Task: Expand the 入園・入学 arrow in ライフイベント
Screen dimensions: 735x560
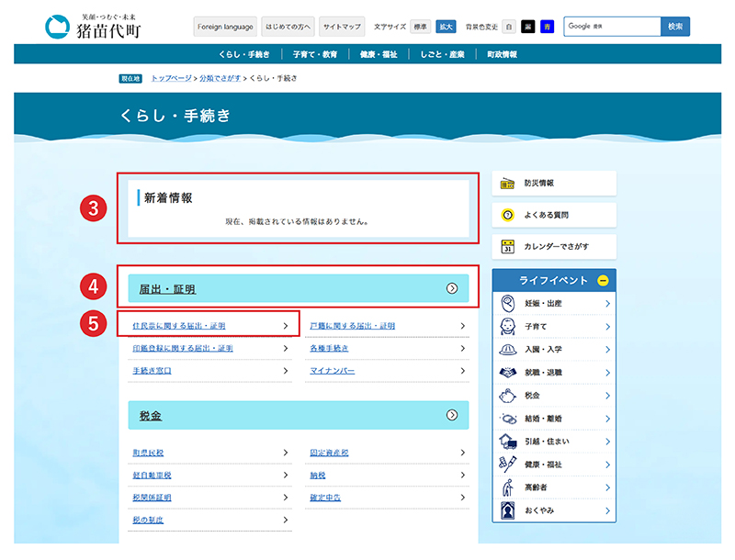Action: (x=607, y=350)
